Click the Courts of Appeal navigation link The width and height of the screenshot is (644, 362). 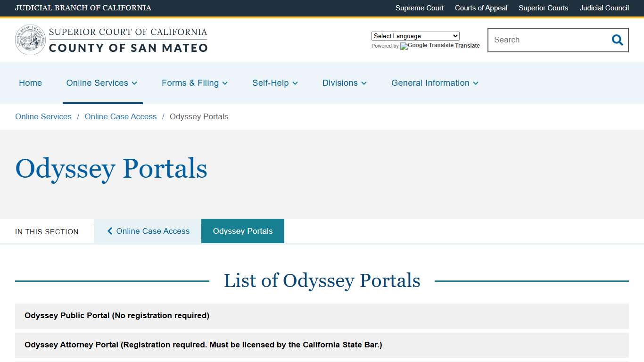tap(481, 8)
